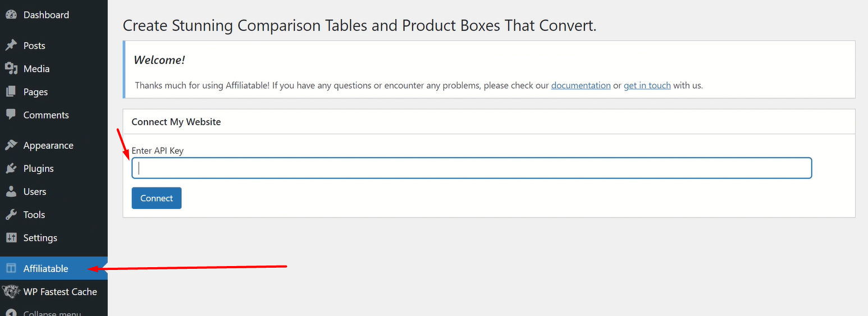Click the Posts pushpin icon

tap(11, 45)
